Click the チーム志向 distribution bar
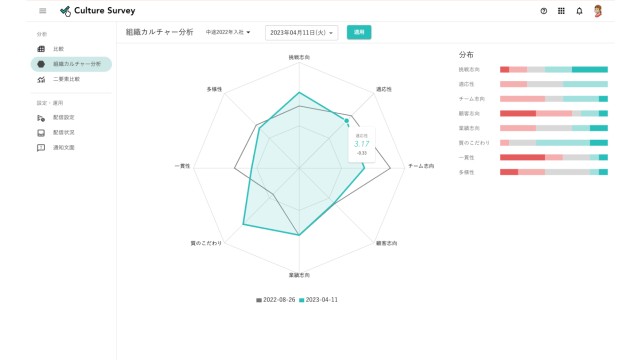 pos(554,99)
